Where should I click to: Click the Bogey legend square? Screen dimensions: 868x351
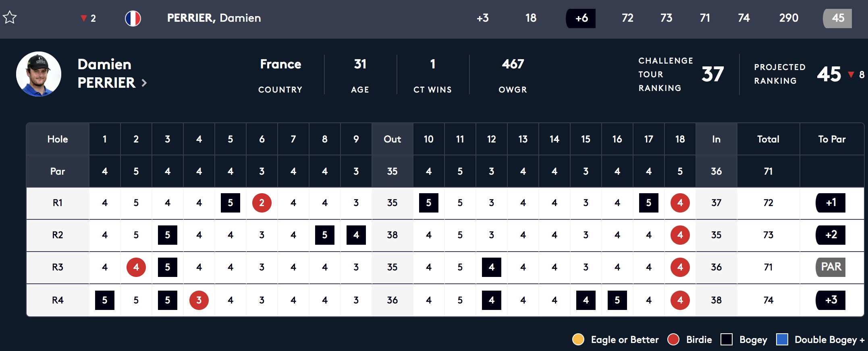[726, 339]
